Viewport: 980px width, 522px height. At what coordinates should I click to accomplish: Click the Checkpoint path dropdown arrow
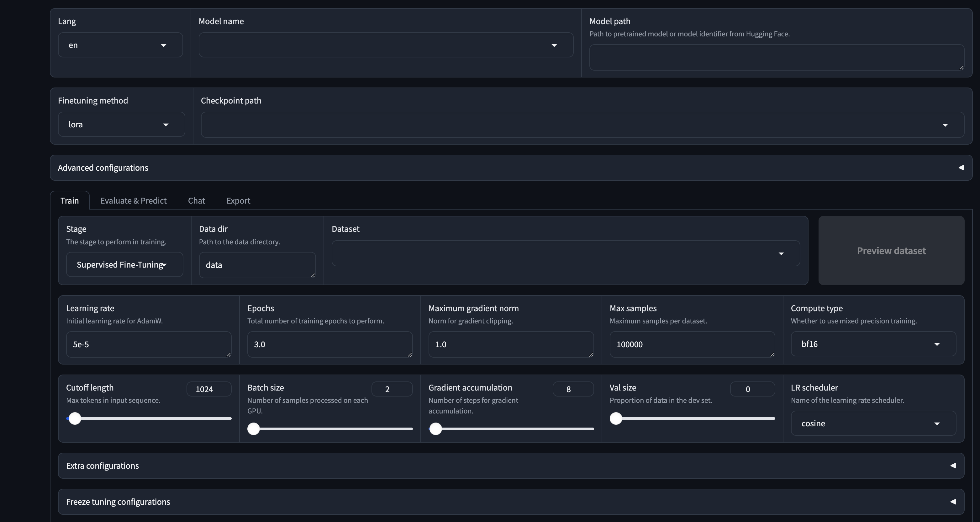945,125
